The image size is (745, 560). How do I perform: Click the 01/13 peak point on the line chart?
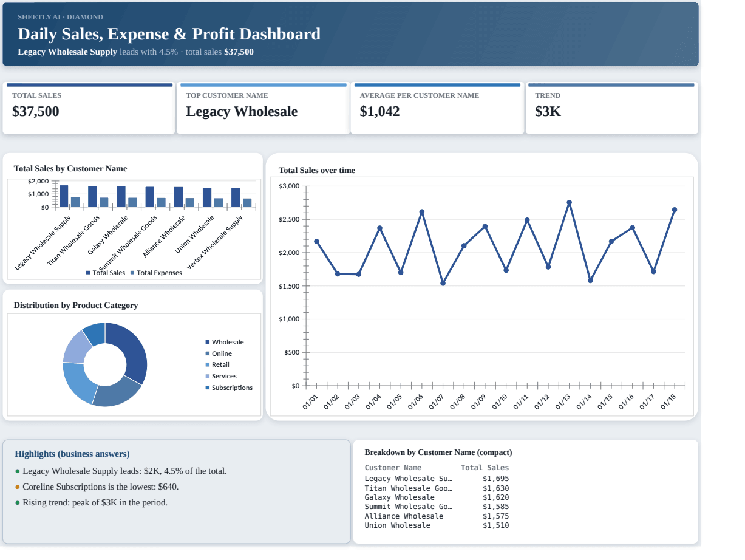click(x=569, y=202)
